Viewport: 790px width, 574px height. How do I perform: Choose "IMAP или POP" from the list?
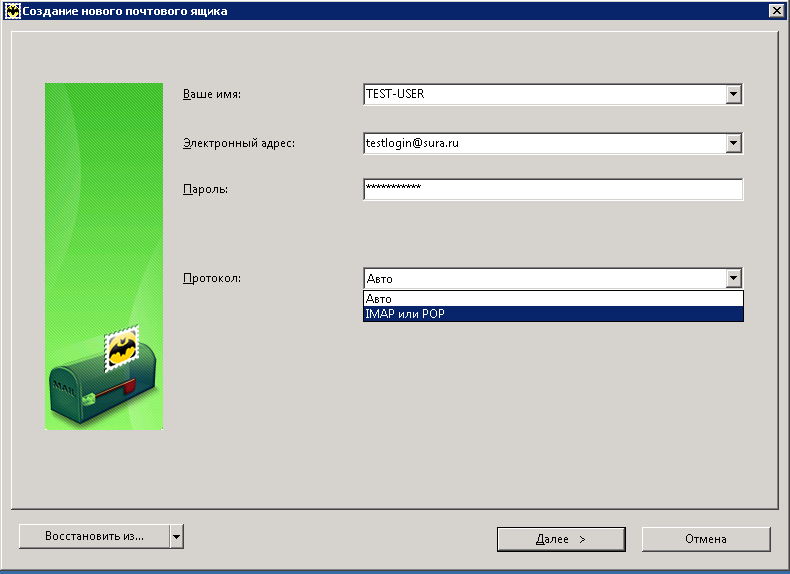pyautogui.click(x=553, y=314)
